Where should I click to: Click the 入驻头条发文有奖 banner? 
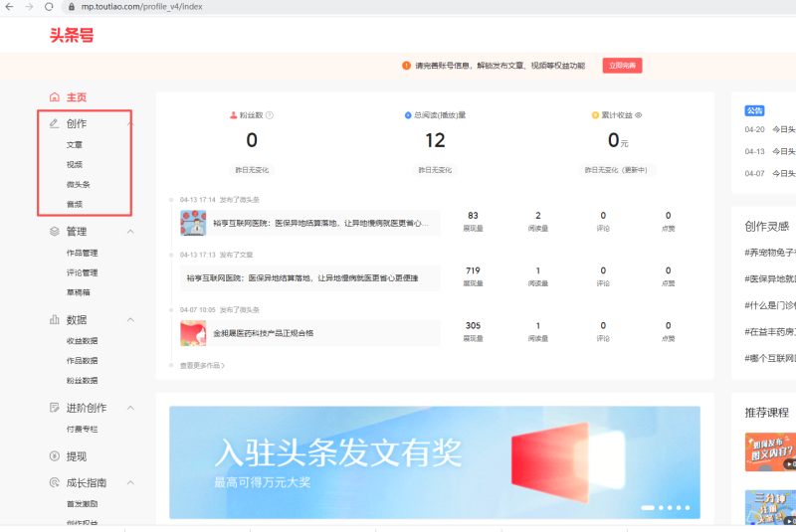click(435, 462)
